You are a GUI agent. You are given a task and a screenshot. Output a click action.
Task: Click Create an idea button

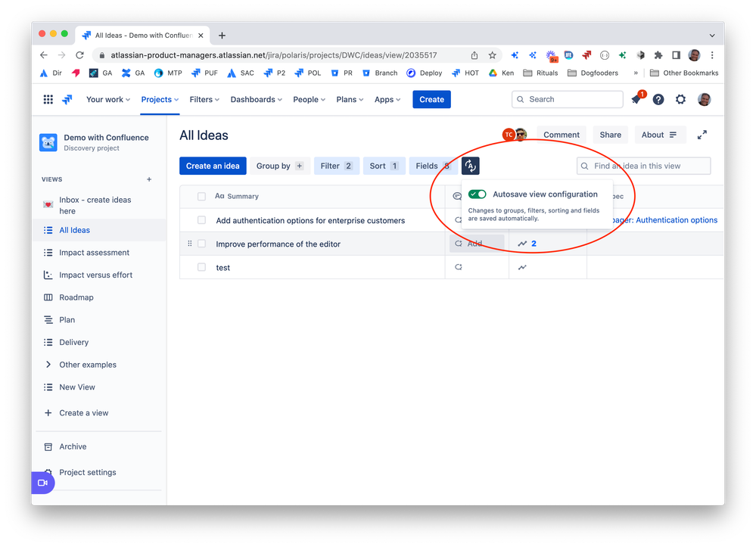(x=213, y=166)
